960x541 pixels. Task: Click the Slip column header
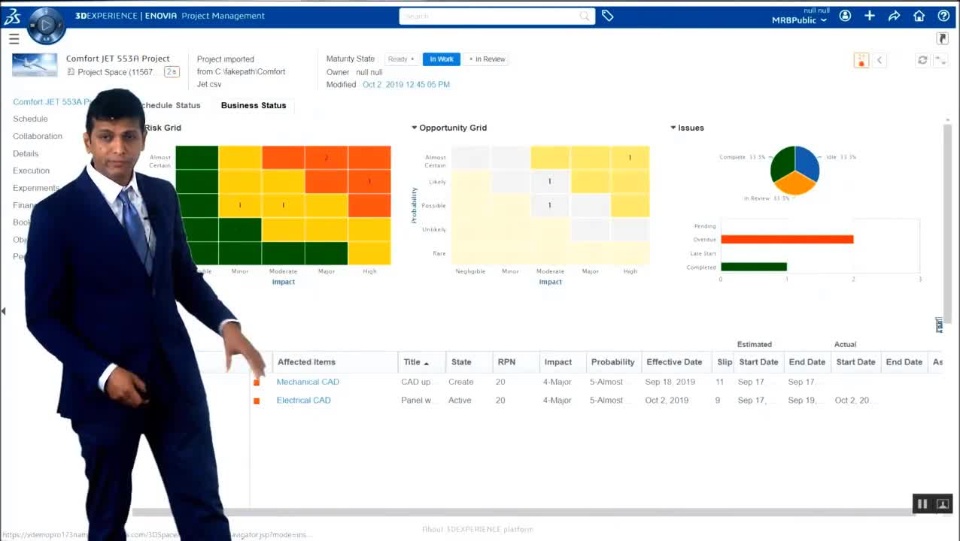724,362
